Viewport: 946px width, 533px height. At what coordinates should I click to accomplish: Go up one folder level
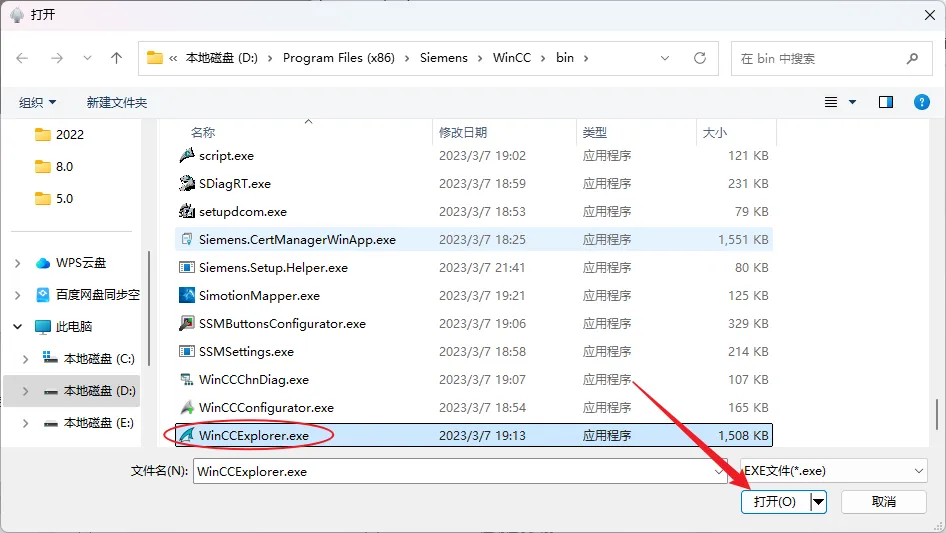pos(116,58)
